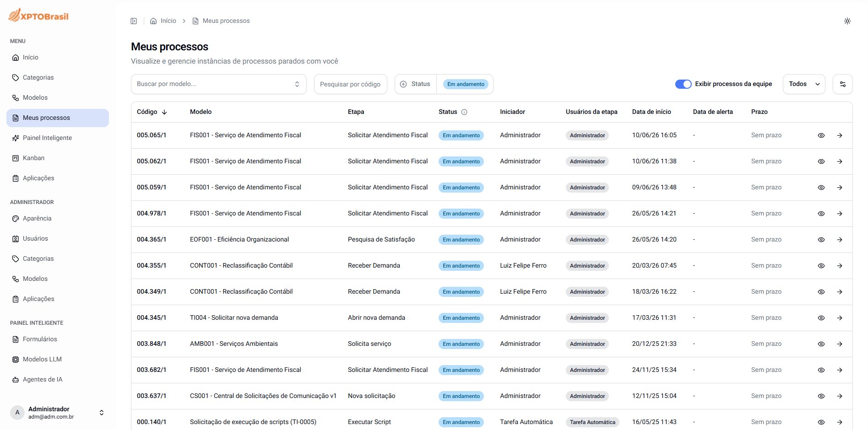868x430 pixels.
Task: Click the plus icon in Status filter
Action: tap(403, 84)
